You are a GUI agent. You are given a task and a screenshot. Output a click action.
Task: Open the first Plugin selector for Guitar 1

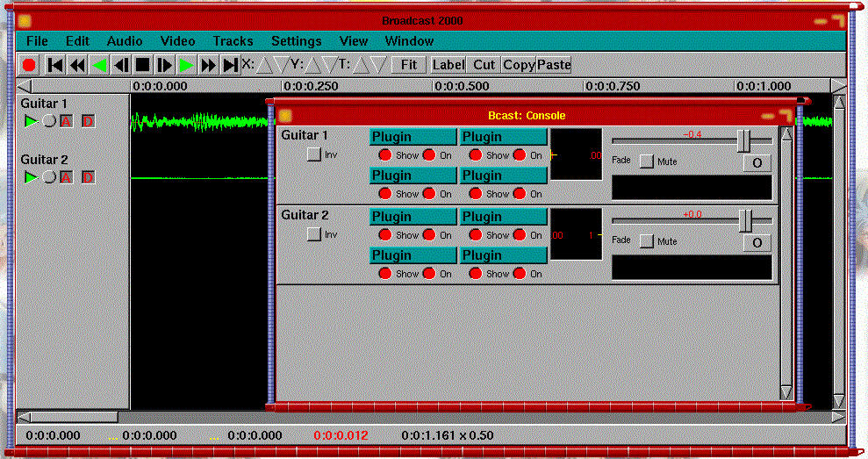tap(413, 137)
